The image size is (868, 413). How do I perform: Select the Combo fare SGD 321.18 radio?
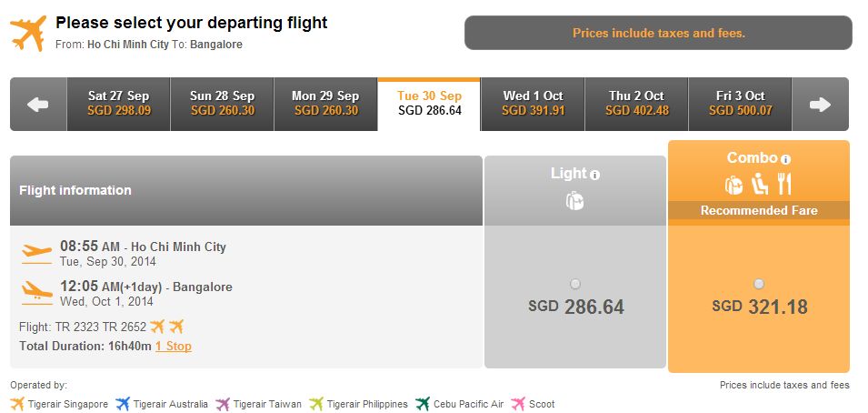coord(759,285)
